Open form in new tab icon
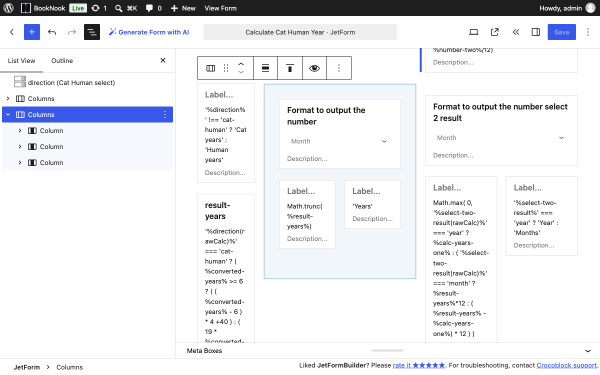600x375 pixels. point(495,32)
